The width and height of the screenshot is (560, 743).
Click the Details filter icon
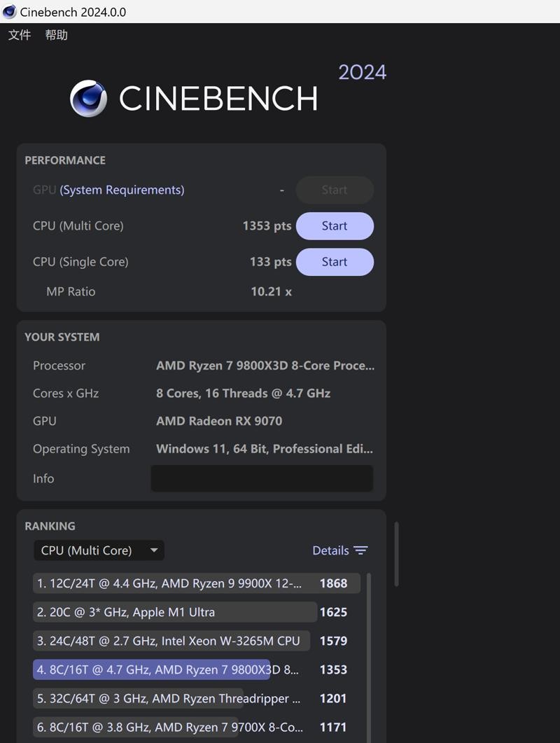pos(361,550)
